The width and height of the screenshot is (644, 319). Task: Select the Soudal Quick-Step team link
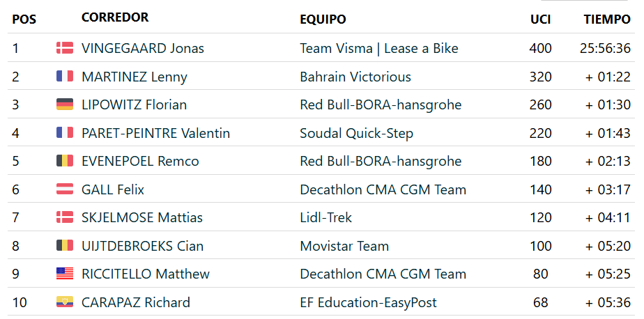coord(356,133)
